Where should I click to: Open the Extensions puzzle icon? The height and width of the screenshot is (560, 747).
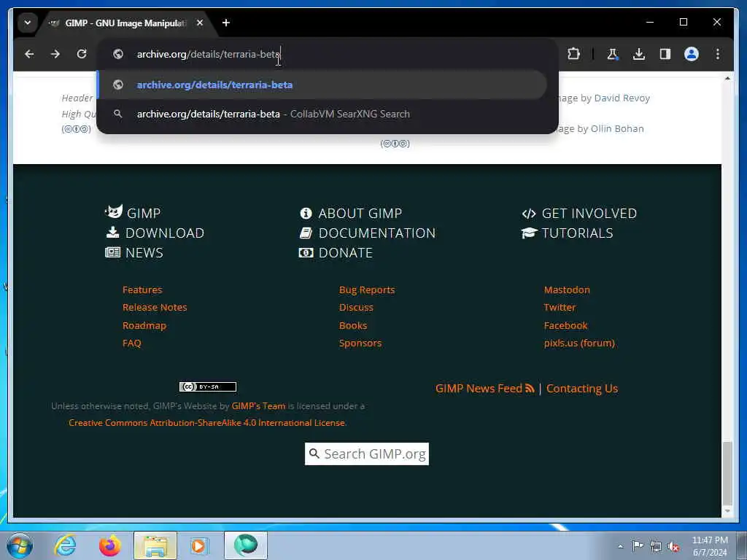pyautogui.click(x=573, y=54)
